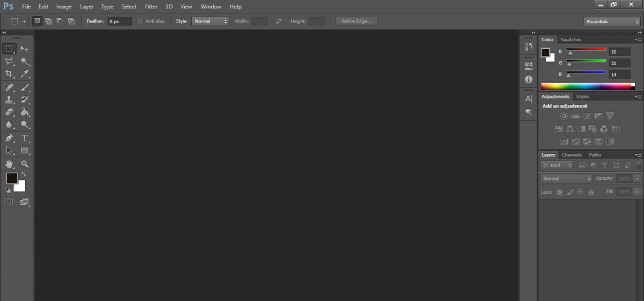Image resolution: width=644 pixels, height=301 pixels.
Task: Open the Color panel options menu
Action: (x=638, y=40)
